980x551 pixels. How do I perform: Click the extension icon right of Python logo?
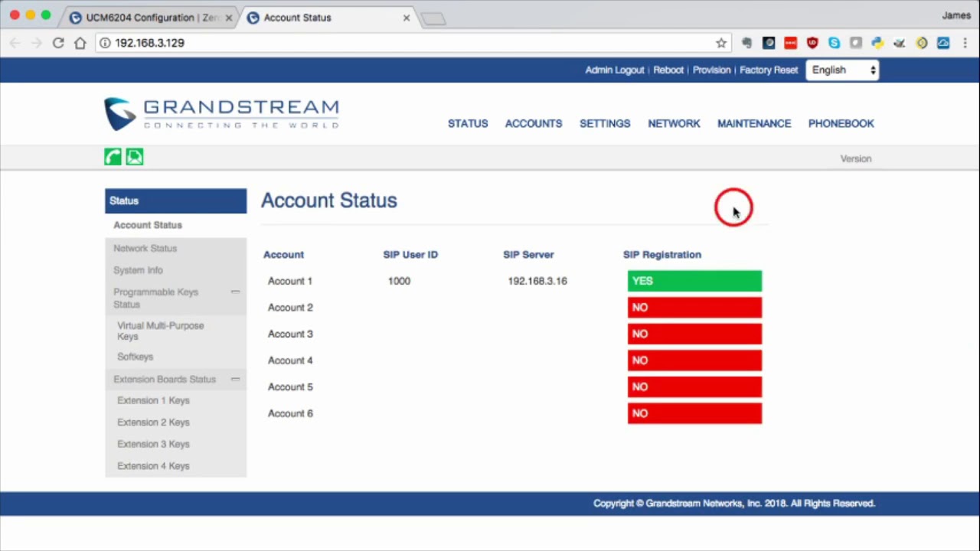tap(900, 43)
